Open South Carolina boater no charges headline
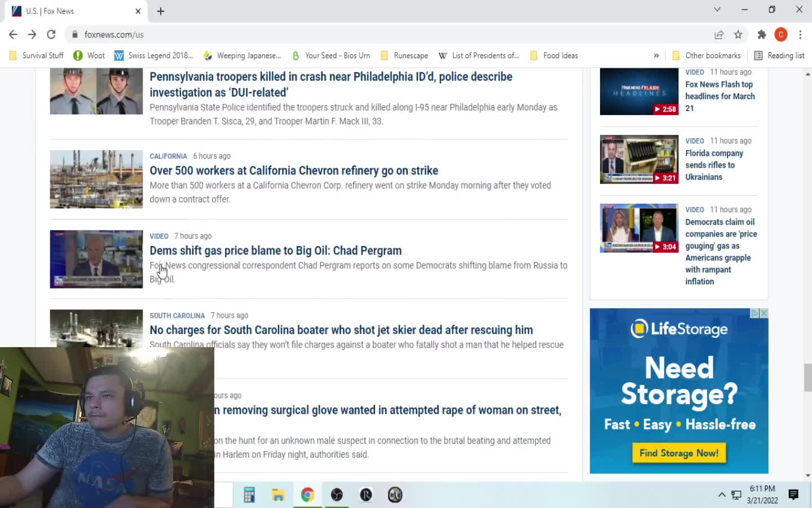This screenshot has width=812, height=508. (x=341, y=330)
